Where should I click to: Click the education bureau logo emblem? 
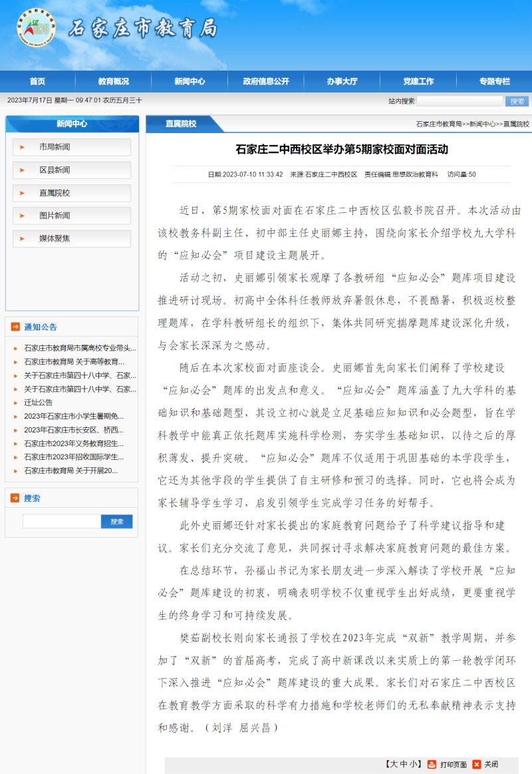(x=36, y=28)
